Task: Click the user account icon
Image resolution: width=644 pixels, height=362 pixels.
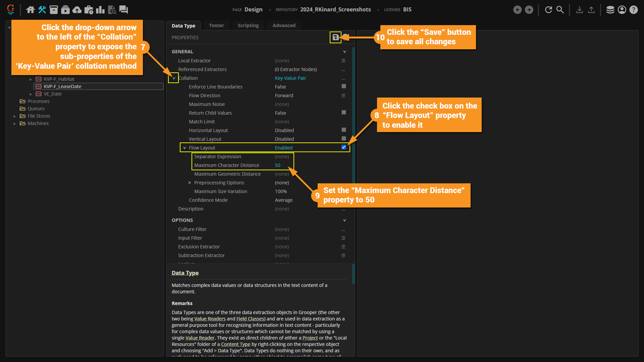Action: pos(622,10)
